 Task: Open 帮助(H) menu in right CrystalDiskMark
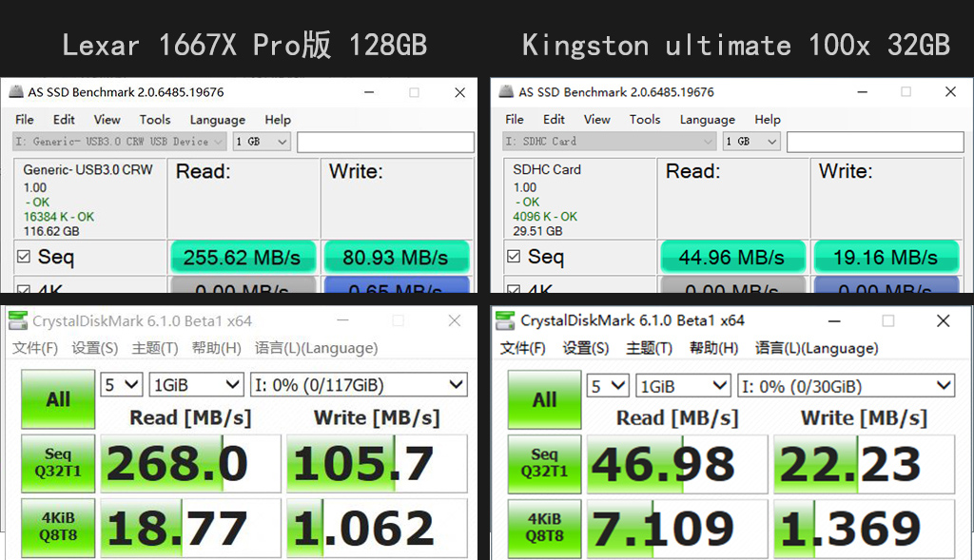click(713, 348)
